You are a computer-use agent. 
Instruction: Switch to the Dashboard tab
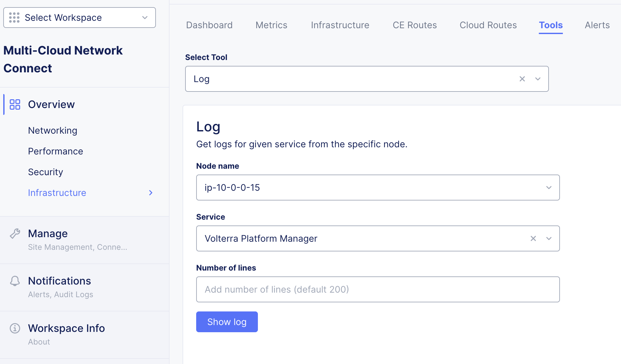209,25
